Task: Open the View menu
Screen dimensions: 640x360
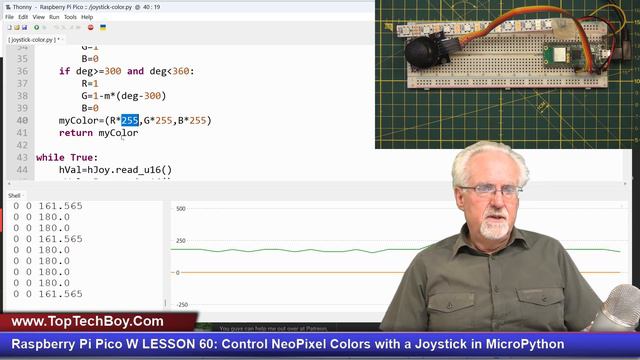Action: [38, 17]
